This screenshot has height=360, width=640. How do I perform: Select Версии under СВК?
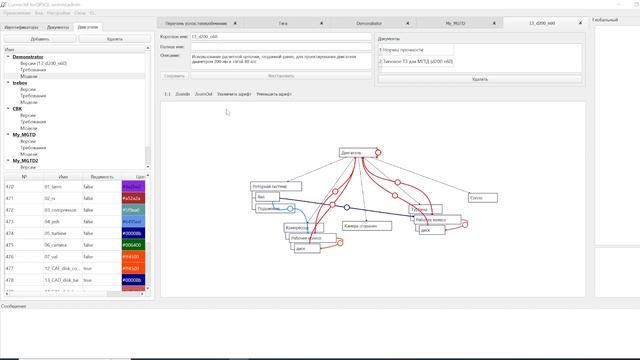coord(28,116)
